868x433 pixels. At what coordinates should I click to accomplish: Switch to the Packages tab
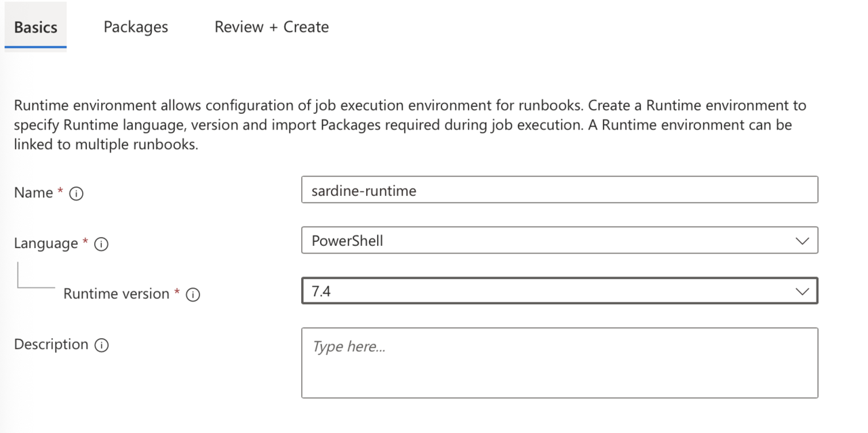136,27
